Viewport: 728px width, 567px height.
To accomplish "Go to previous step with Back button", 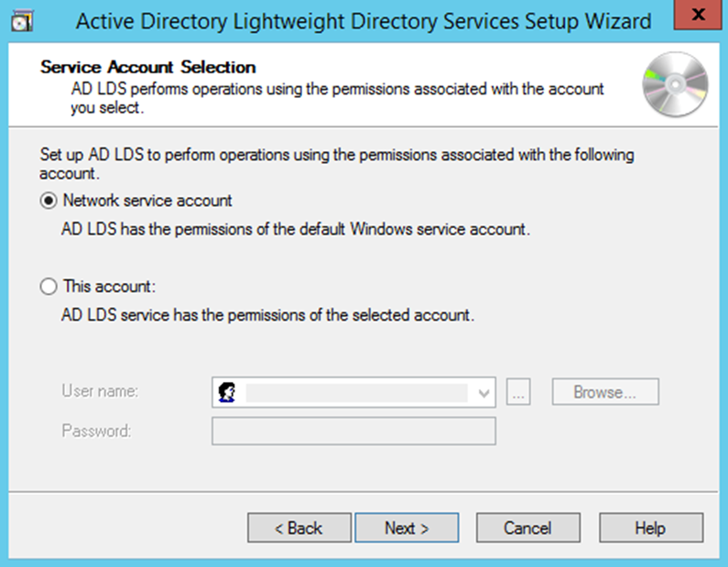I will coord(299,528).
